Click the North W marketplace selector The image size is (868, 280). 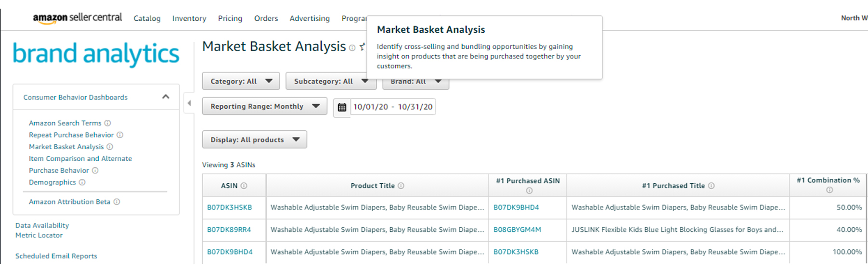click(854, 18)
